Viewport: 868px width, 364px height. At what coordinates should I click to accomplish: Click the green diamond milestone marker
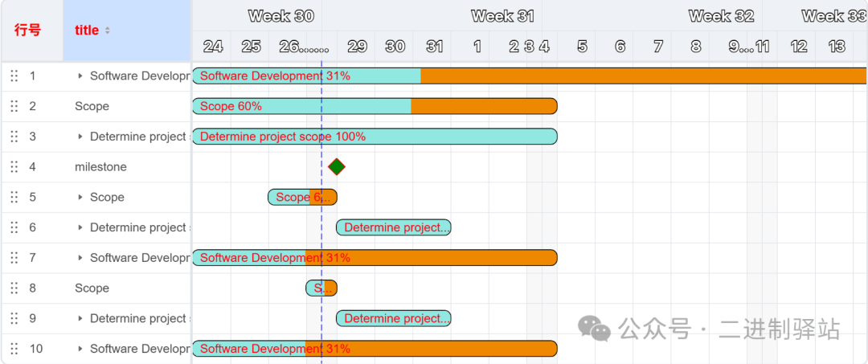(x=337, y=167)
